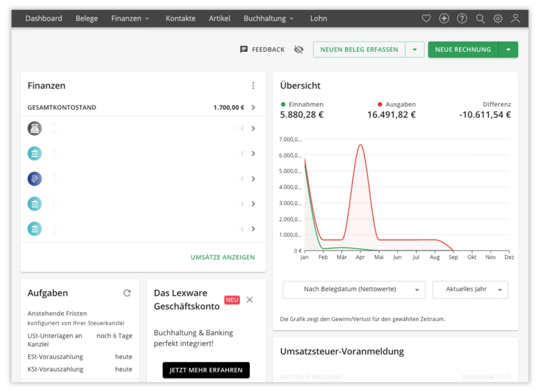Image resolution: width=540 pixels, height=392 pixels.
Task: Click the first teal bank account icon
Action: [35, 154]
